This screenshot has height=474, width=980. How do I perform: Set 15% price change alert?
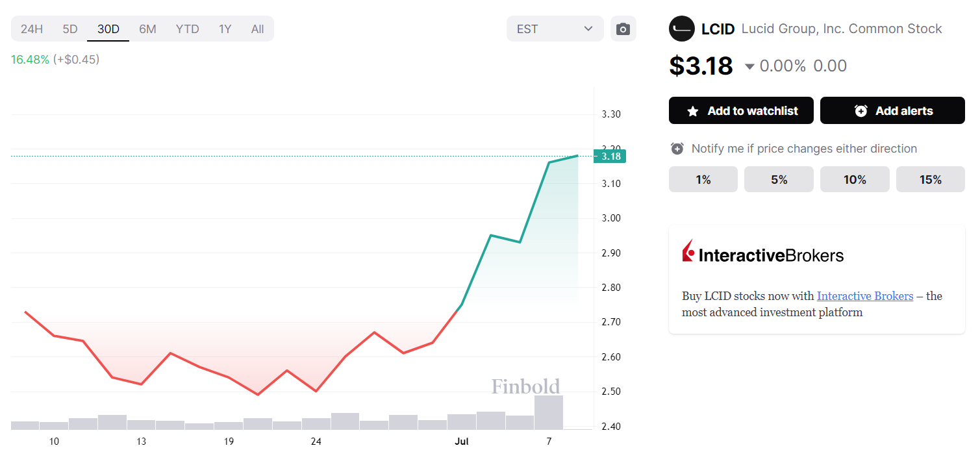pyautogui.click(x=931, y=179)
